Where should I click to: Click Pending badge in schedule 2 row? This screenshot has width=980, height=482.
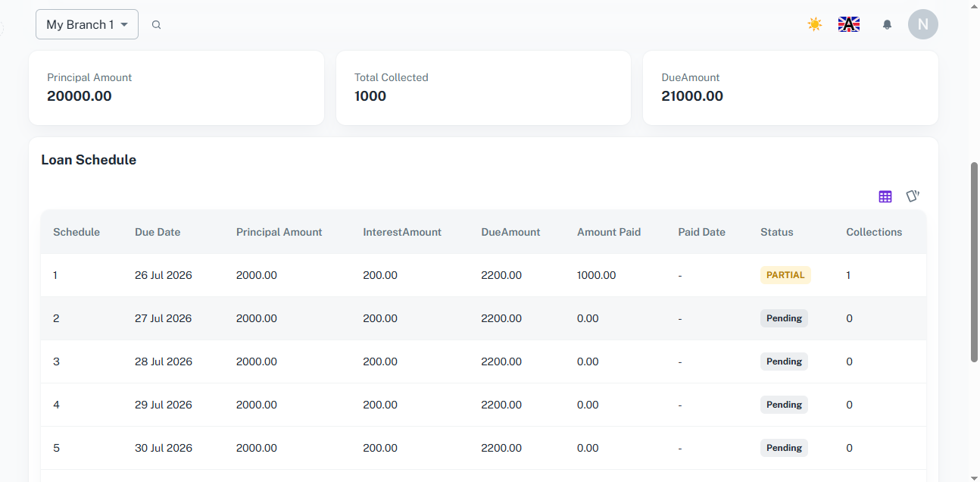[784, 318]
